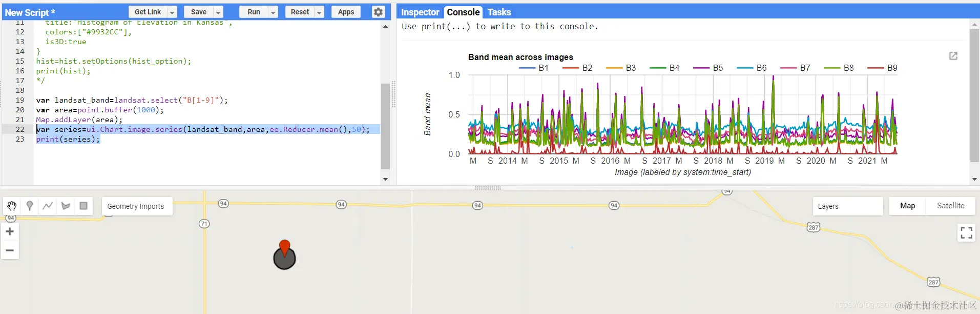Switch to the Inspector tab
980x314 pixels.
pyautogui.click(x=420, y=12)
